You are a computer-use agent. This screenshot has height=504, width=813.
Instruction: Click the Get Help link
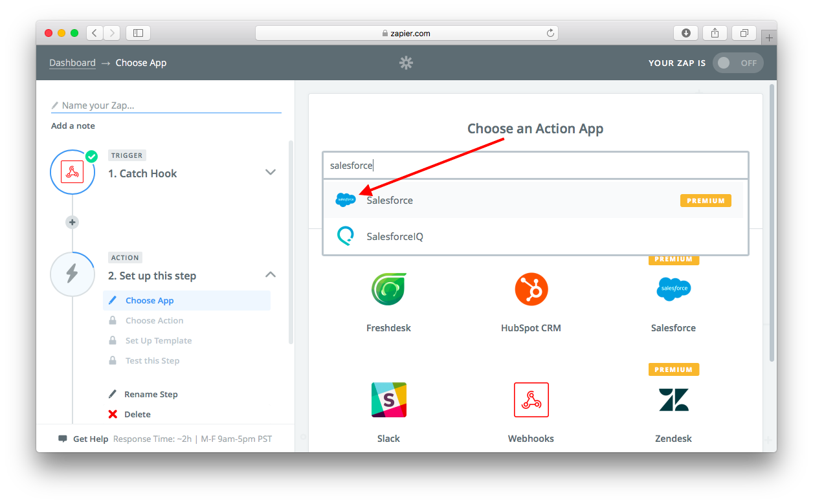(91, 439)
